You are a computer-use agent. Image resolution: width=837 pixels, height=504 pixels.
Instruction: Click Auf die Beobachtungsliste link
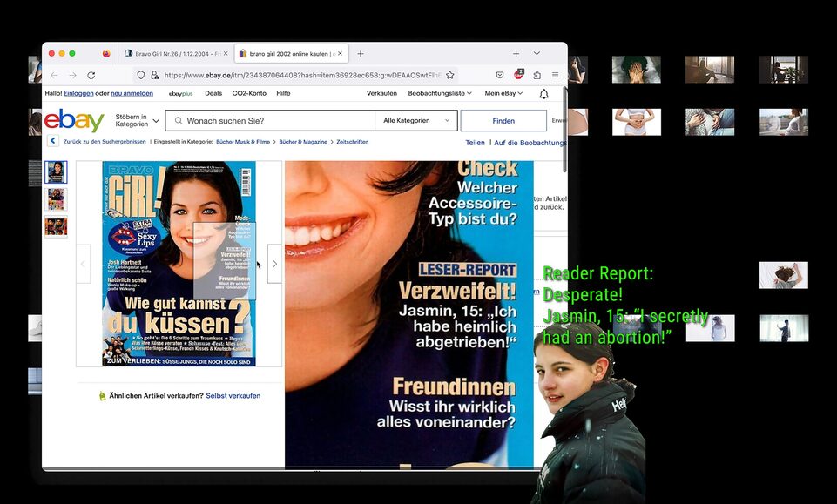tap(530, 143)
